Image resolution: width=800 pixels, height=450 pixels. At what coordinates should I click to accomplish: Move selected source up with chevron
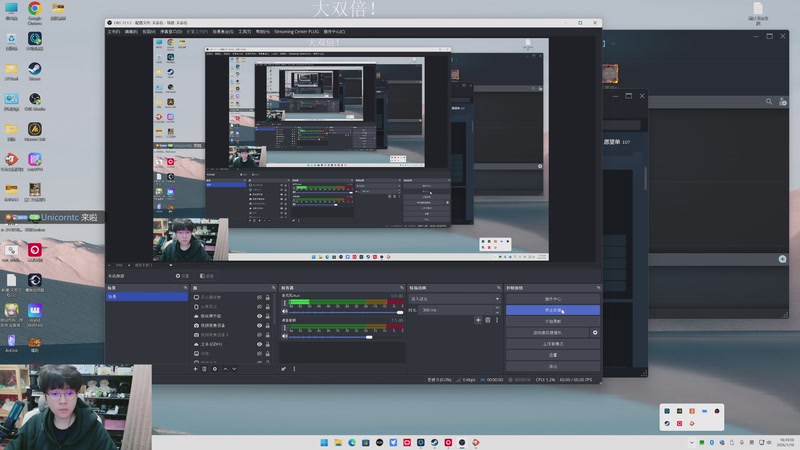[226, 369]
